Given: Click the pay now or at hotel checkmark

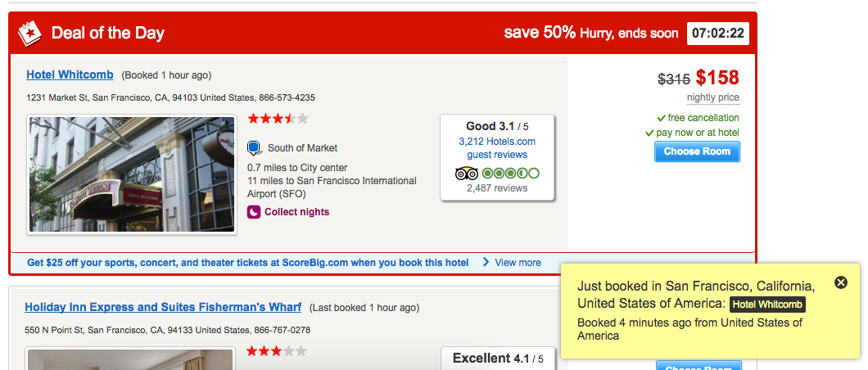Looking at the screenshot, I should tap(650, 133).
